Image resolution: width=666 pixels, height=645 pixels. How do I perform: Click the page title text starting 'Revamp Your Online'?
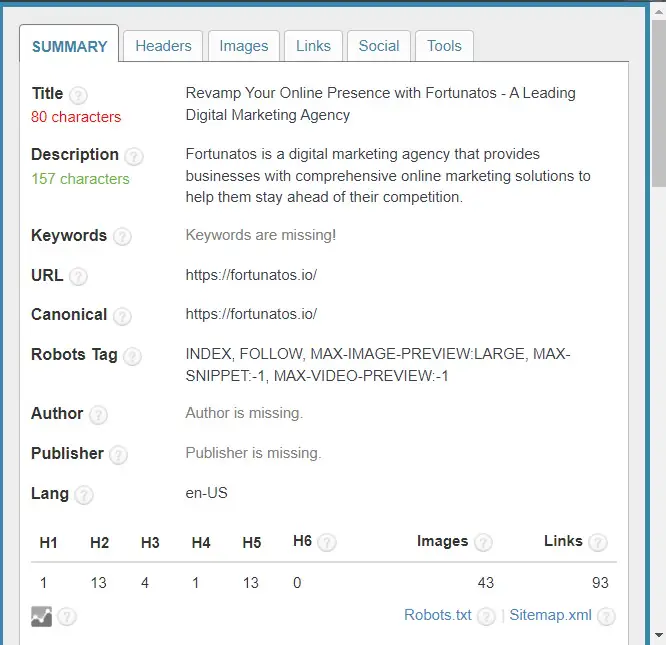(381, 104)
